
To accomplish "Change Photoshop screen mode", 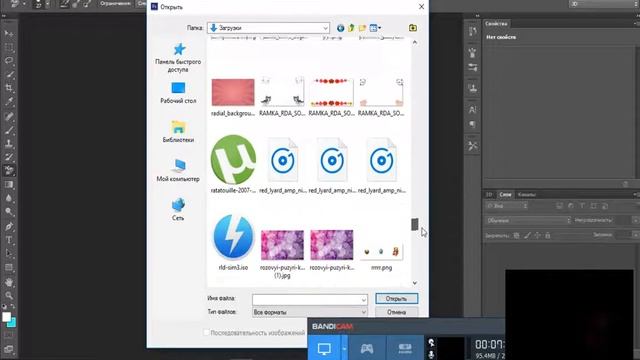I will [x=9, y=349].
